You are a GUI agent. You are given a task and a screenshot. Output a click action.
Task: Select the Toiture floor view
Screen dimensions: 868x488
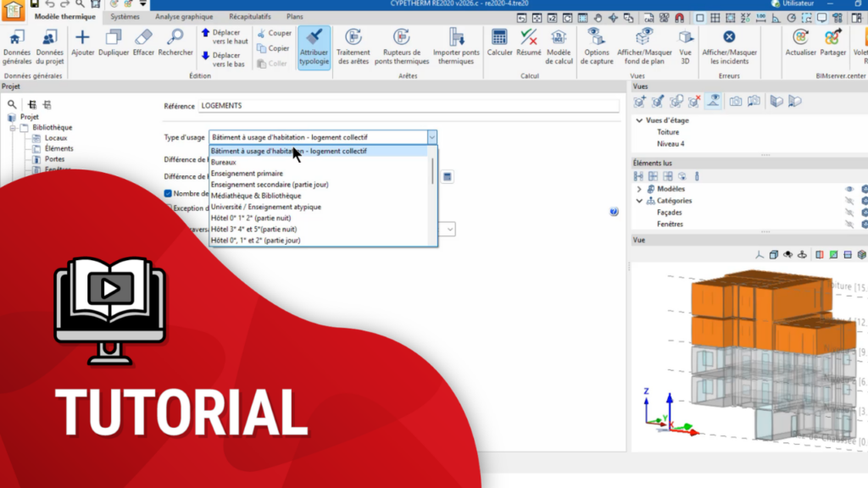click(x=668, y=132)
